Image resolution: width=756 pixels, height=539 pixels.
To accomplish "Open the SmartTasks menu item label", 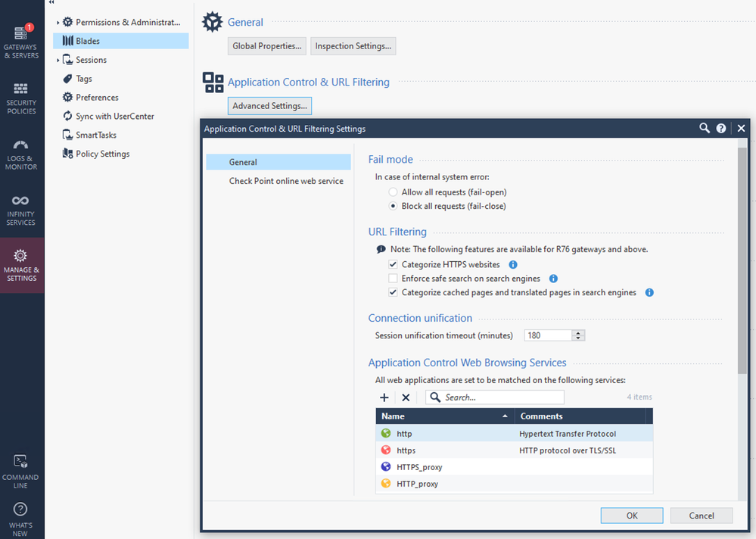I will coord(96,135).
